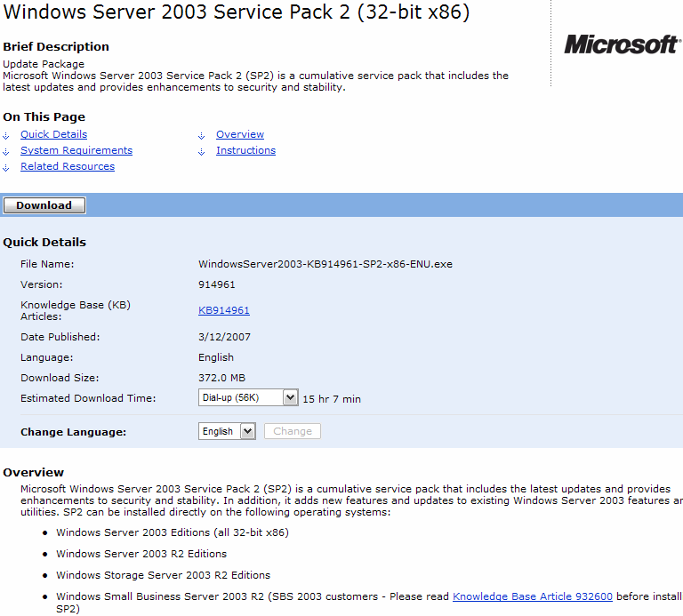This screenshot has height=616, width=683.
Task: Click the arrow icon beside System Requirements
Action: click(x=6, y=152)
